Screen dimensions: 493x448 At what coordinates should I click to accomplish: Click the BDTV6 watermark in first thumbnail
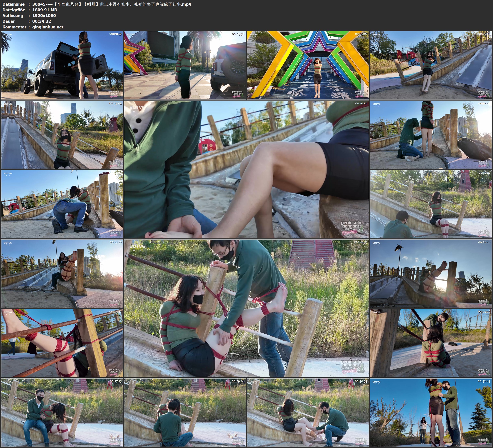pyautogui.click(x=8, y=35)
